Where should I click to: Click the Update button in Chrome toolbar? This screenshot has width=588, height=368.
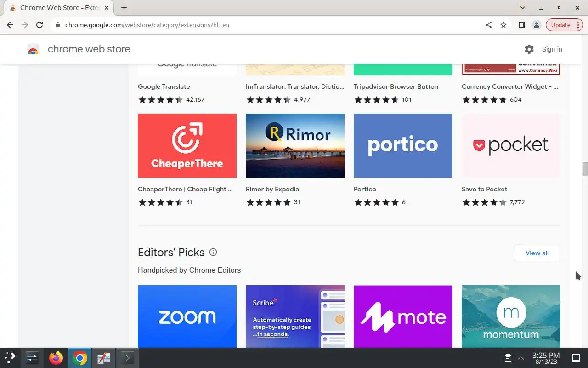tap(564, 25)
